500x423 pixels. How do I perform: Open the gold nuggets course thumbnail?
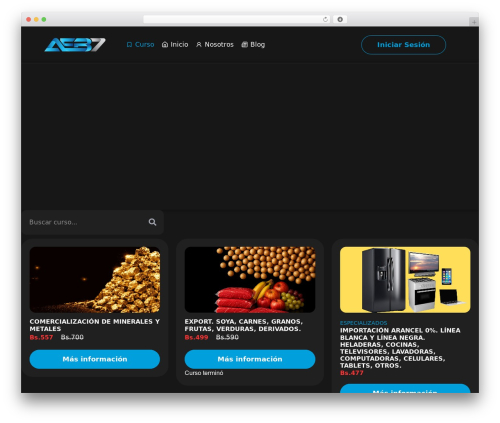click(95, 280)
